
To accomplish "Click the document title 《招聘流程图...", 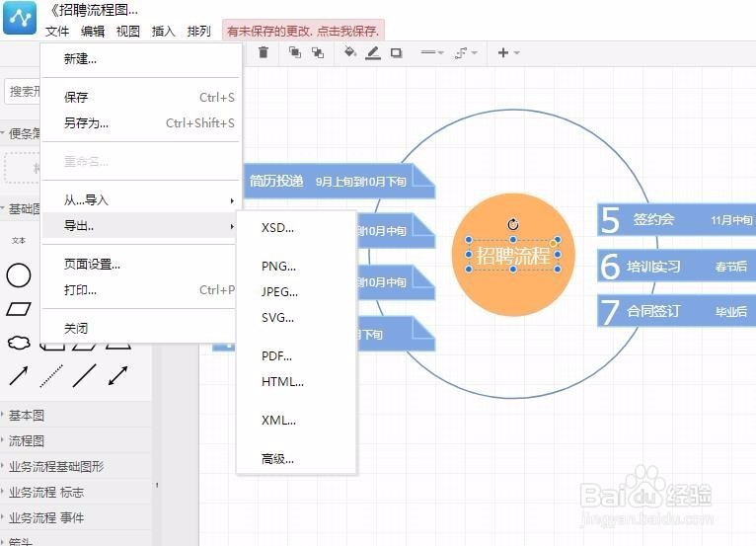I will click(94, 10).
